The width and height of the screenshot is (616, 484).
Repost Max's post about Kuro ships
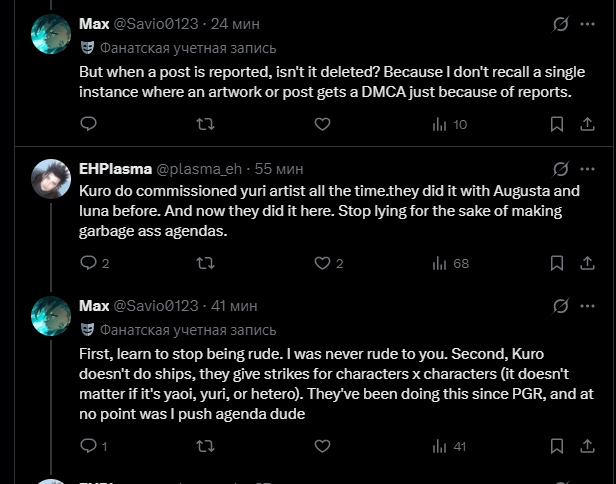(x=205, y=445)
